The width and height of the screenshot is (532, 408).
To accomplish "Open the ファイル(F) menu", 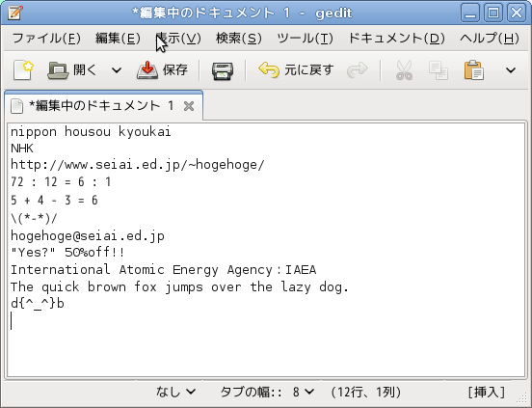I will [46, 38].
